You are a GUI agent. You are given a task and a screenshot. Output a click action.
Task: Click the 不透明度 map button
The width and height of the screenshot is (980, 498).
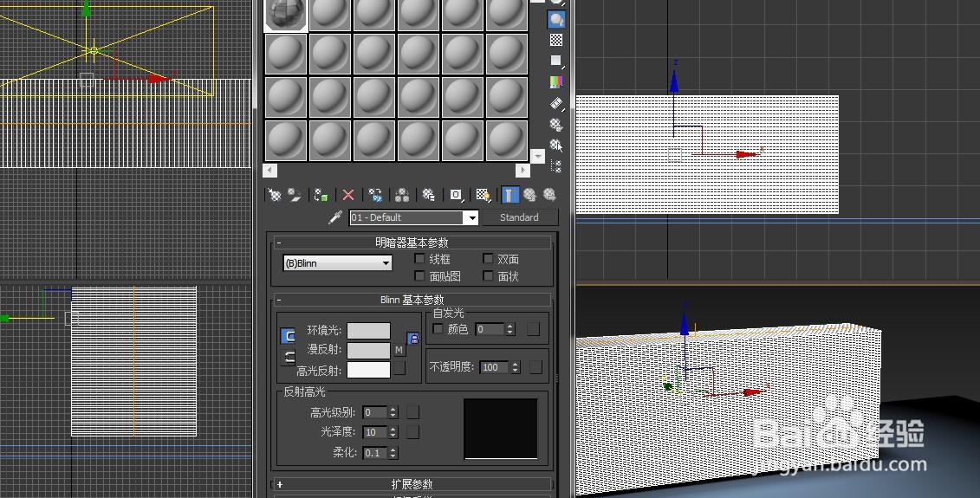pos(535,367)
